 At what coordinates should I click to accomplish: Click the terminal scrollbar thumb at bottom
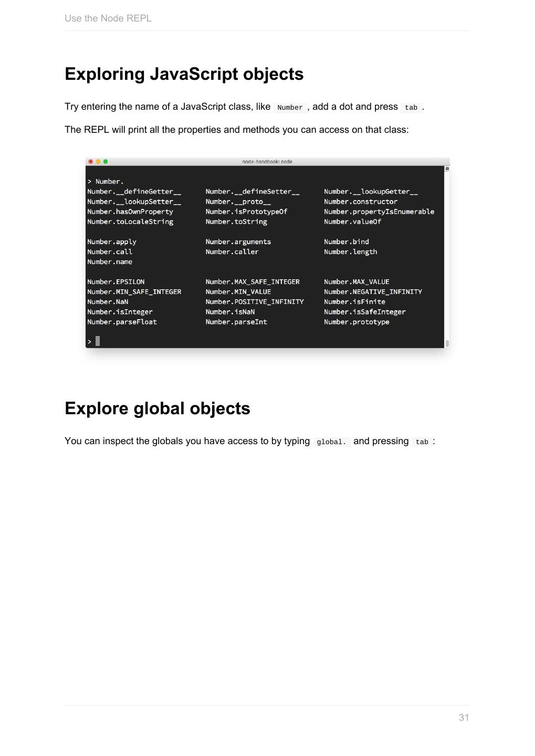click(447, 343)
